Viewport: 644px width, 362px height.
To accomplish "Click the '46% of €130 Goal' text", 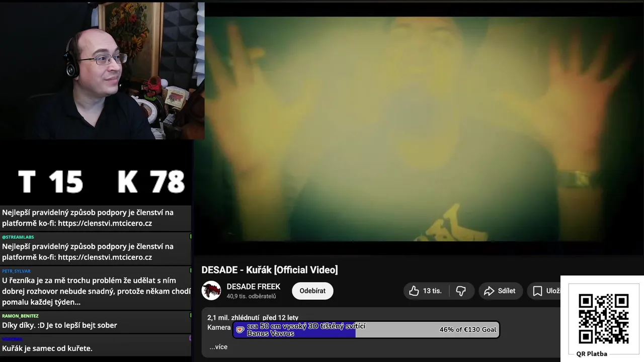I will click(468, 330).
